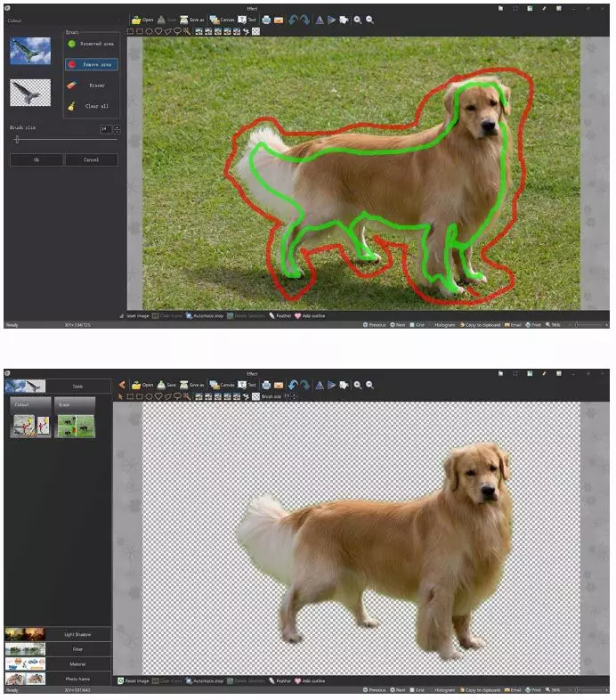Open Canvas in the upper window toolbar

coord(222,20)
